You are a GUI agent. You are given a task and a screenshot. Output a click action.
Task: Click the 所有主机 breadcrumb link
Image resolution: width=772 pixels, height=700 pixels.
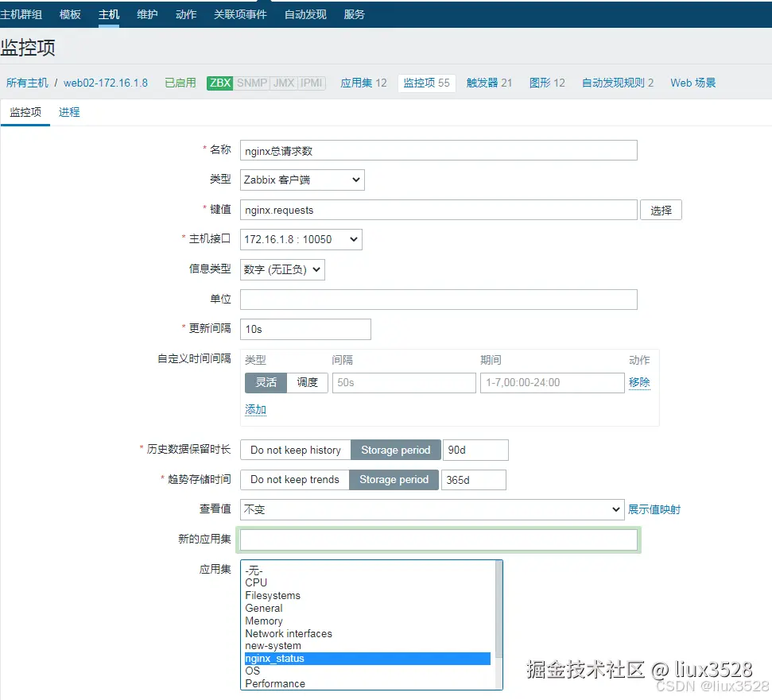point(27,83)
